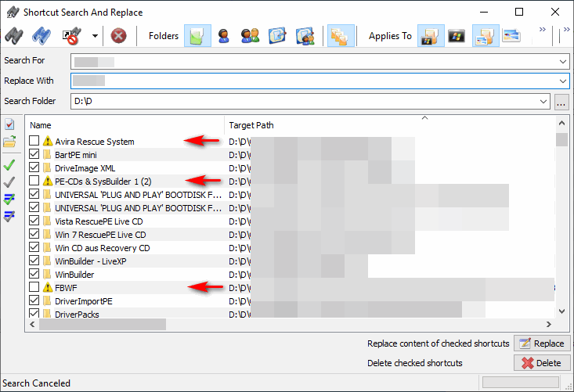Toggle the first Applies To icon with Windows flag
Viewport: 574px width, 392px height.
coord(431,36)
